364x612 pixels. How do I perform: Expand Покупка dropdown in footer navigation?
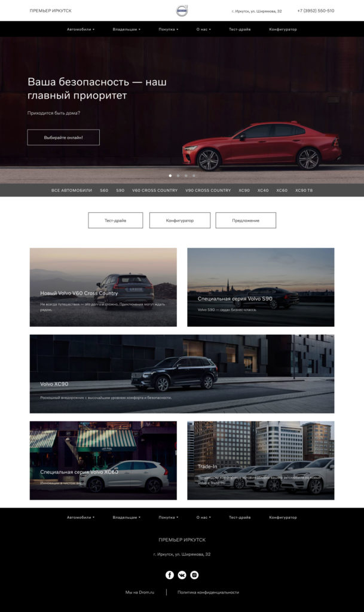(x=168, y=517)
